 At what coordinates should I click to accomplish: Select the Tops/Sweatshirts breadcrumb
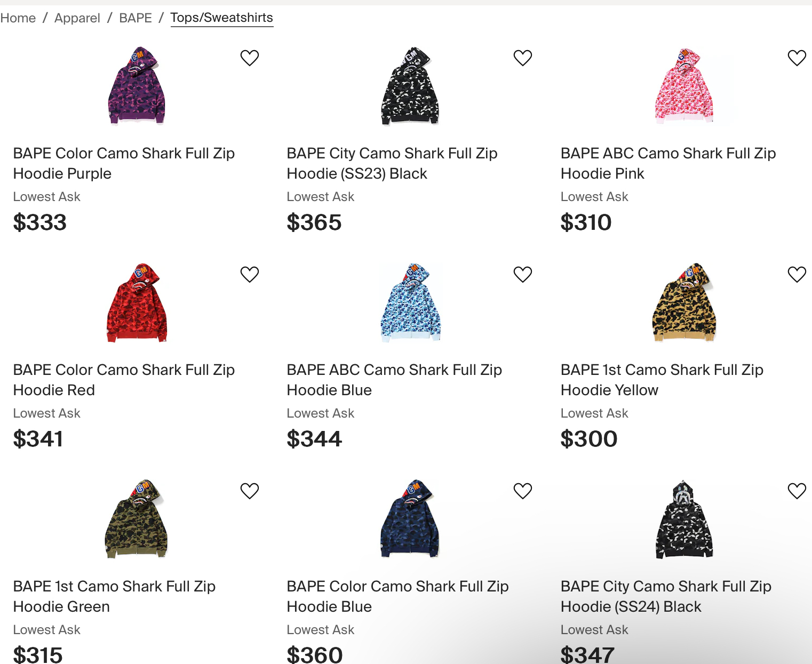(222, 18)
